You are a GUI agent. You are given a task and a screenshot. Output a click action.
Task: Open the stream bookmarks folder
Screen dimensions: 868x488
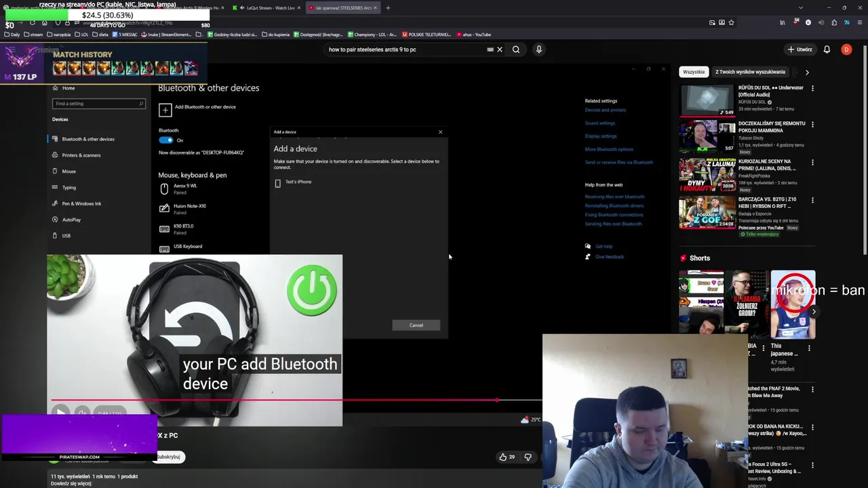click(x=33, y=35)
